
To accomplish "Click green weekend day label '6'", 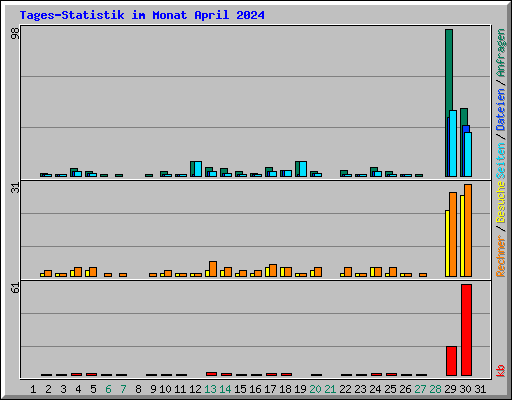I will click(x=108, y=389).
